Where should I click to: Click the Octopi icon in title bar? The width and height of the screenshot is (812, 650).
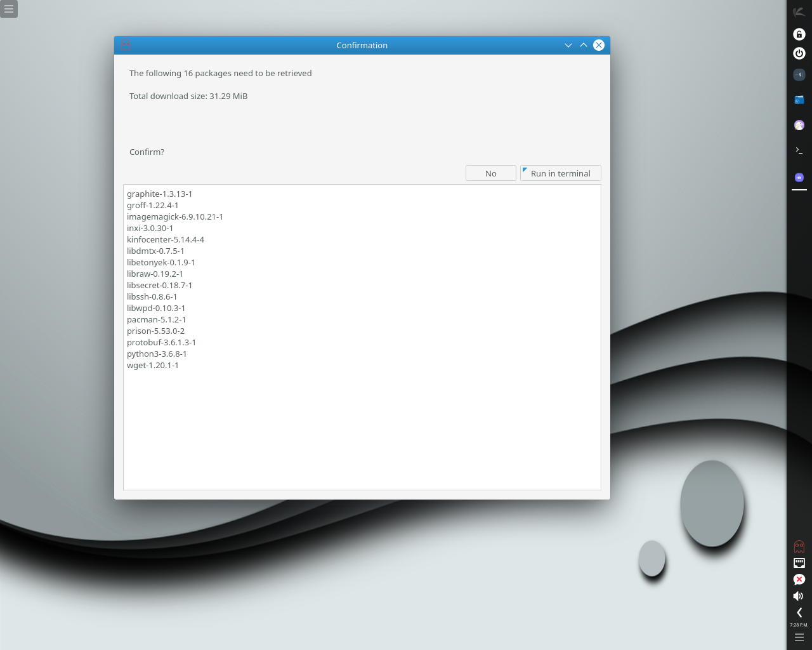(126, 45)
